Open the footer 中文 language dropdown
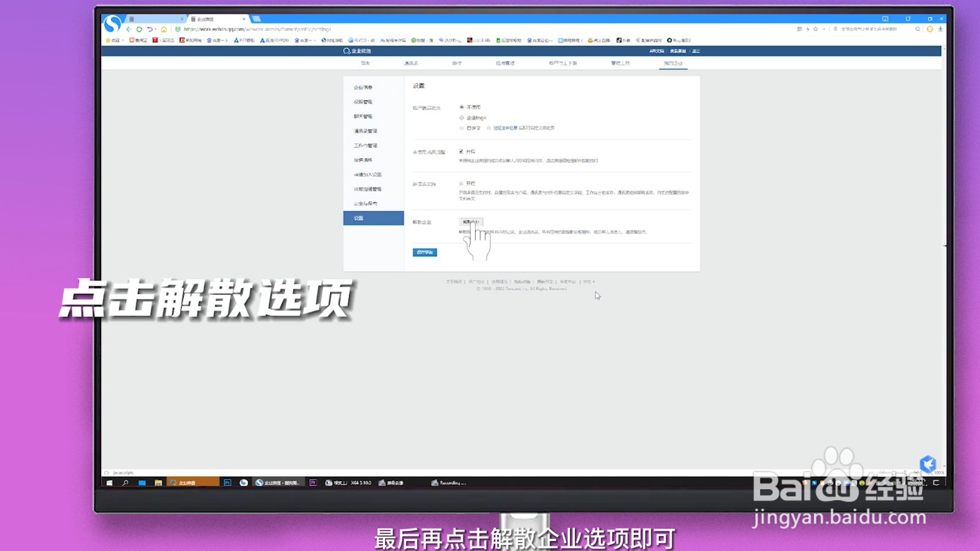 [x=589, y=282]
